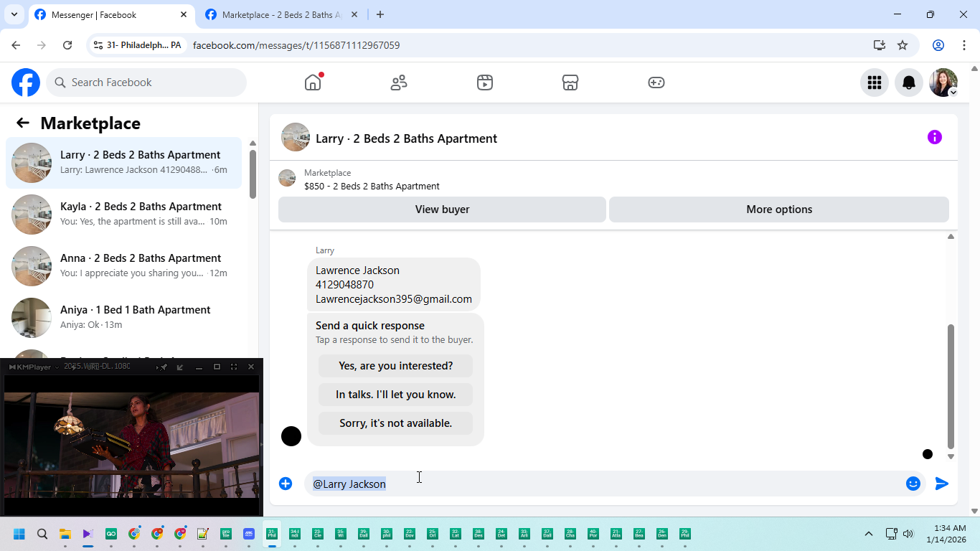Open Chrome profile icon
The height and width of the screenshot is (551, 980).
[x=938, y=45]
